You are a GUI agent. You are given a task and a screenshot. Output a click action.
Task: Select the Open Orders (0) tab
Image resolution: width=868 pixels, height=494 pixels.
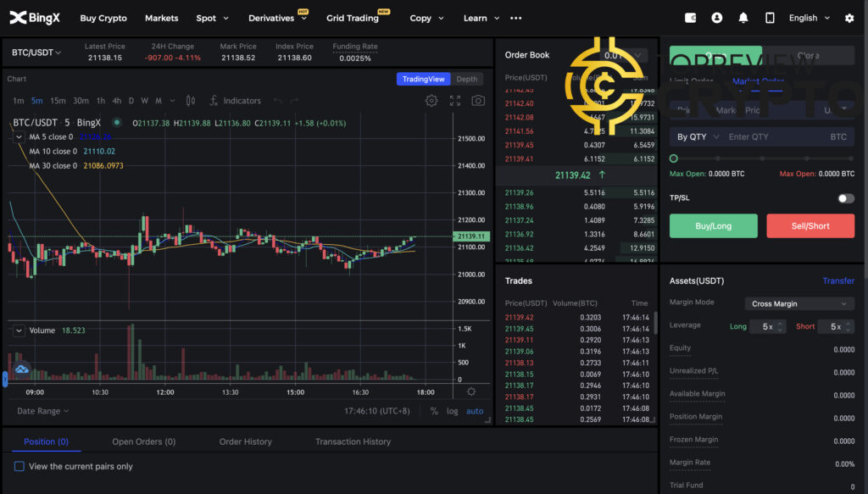coord(144,441)
